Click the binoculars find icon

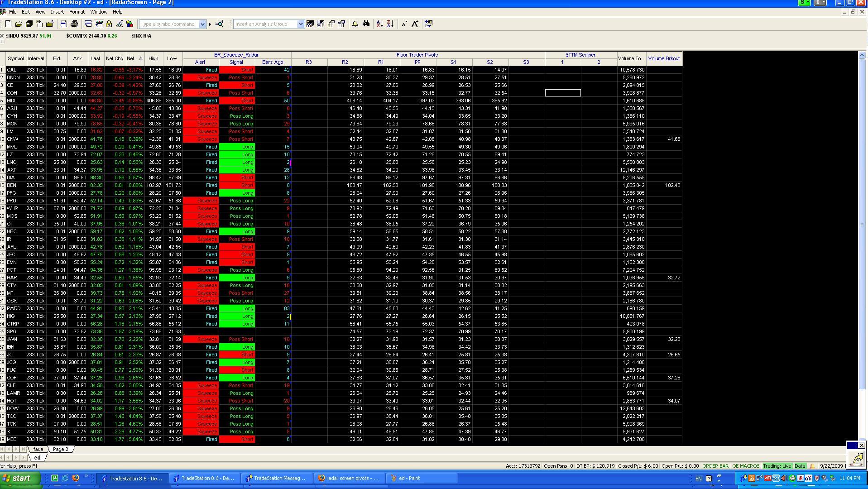(x=366, y=24)
